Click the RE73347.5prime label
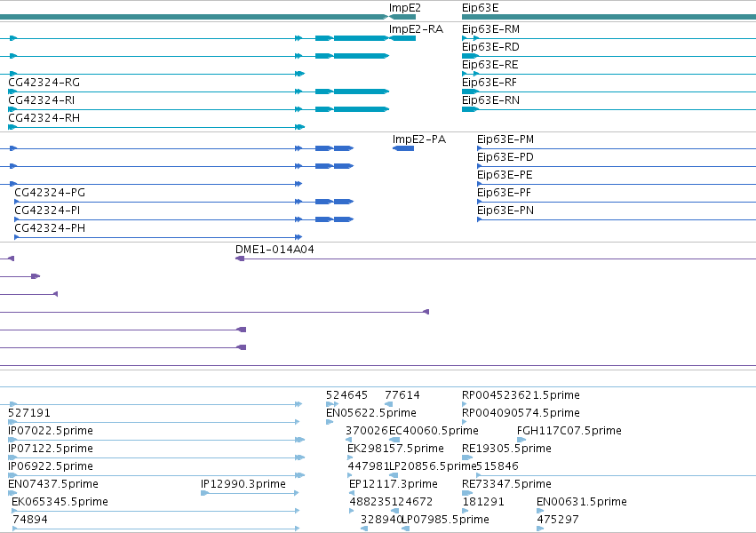Viewport: 756px width, 533px height. 506,484
